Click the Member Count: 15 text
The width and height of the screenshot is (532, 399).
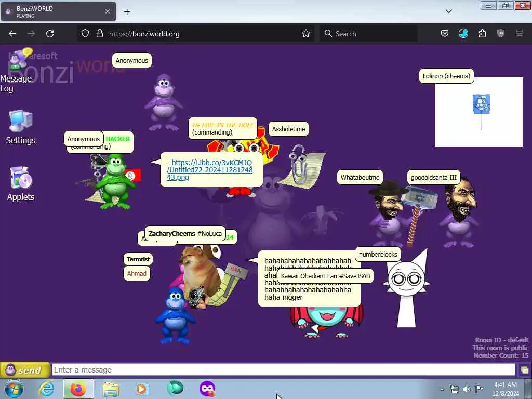point(501,355)
